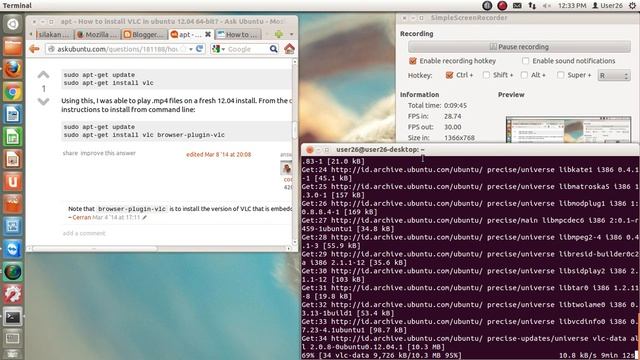Click the terminal window title user26@user26-desktop

coord(380,150)
